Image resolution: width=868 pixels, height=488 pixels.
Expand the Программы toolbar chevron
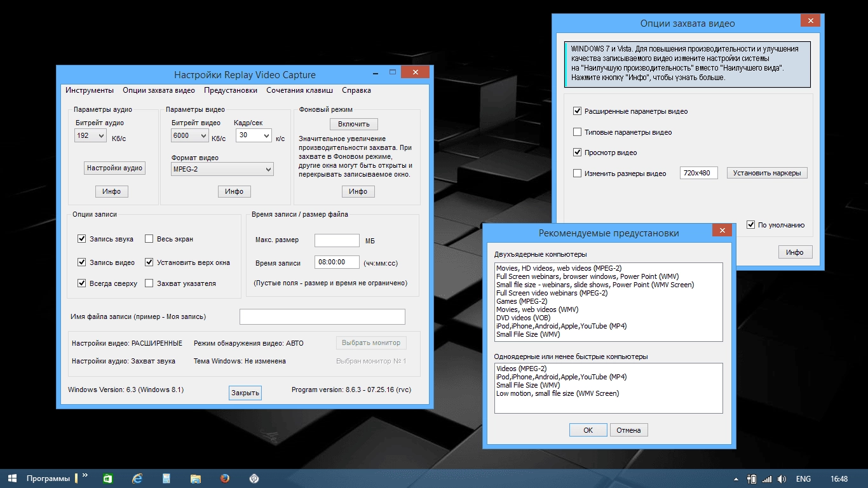[85, 475]
